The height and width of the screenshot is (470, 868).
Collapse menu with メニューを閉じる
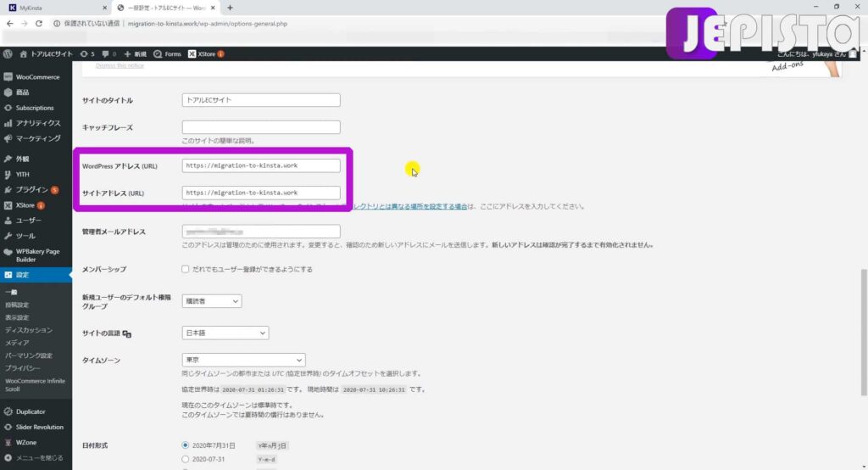tap(36, 458)
